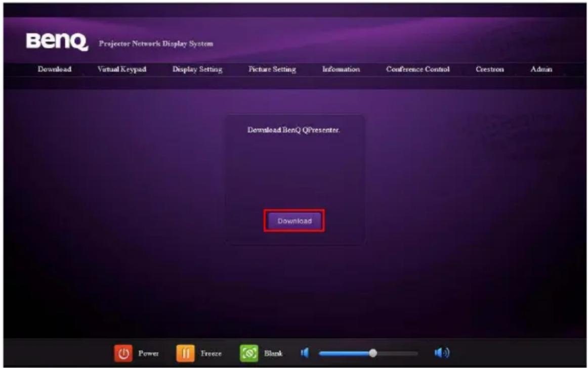Screen dimensions: 588x368
Task: Click the BenQ logo
Action: point(57,41)
